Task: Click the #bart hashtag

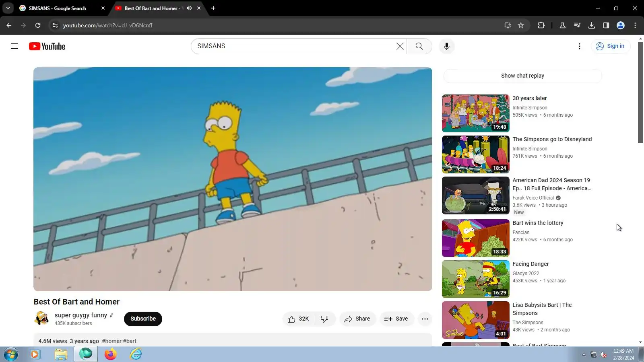Action: [130, 341]
